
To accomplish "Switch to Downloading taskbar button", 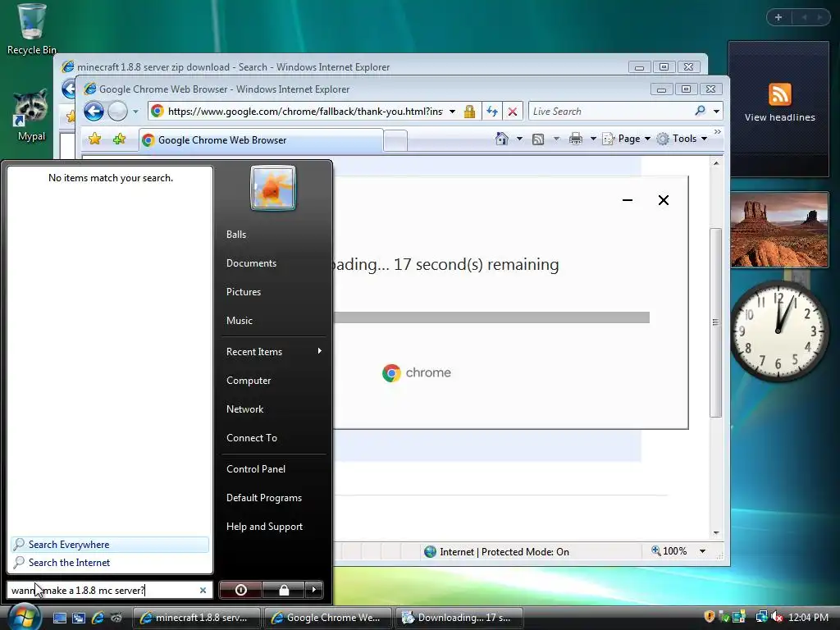I will coord(459,618).
